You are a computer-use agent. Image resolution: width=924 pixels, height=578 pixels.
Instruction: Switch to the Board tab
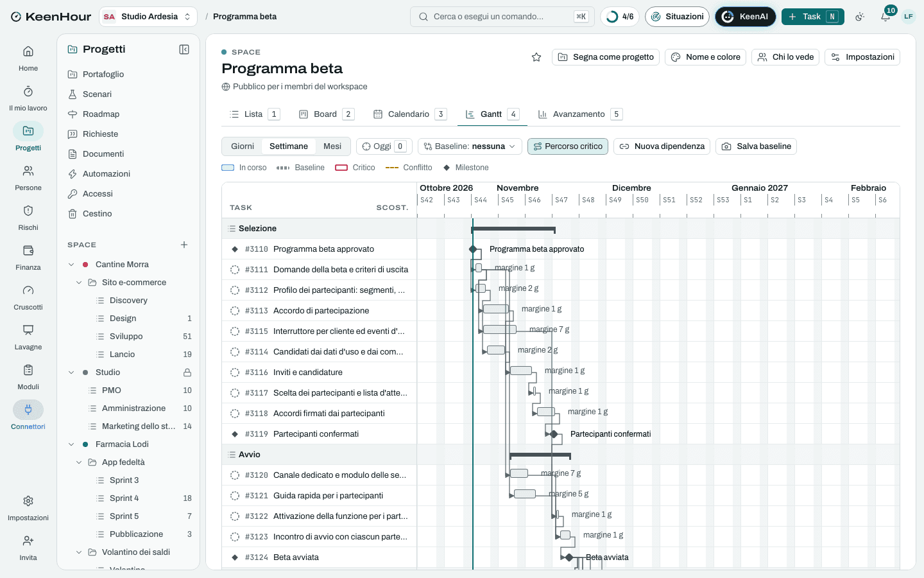point(327,114)
